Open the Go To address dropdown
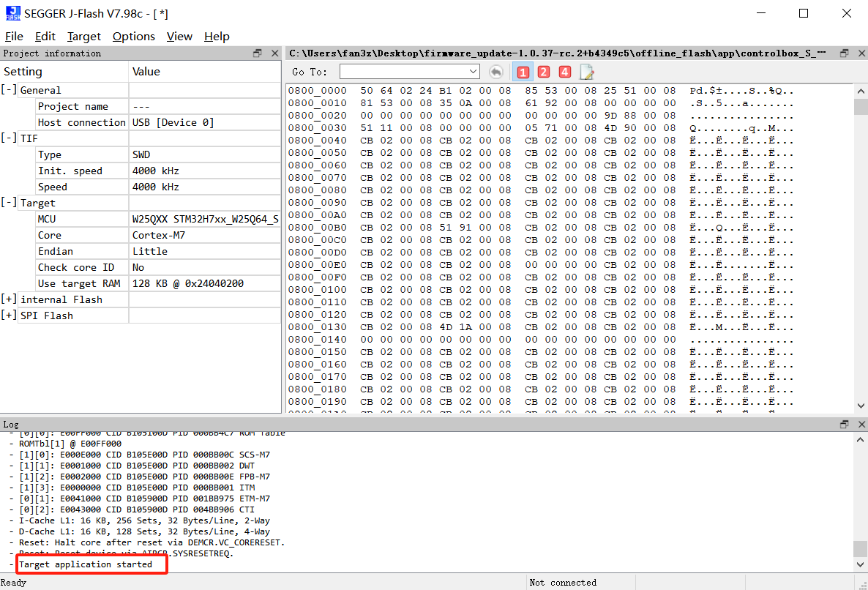 pos(473,72)
